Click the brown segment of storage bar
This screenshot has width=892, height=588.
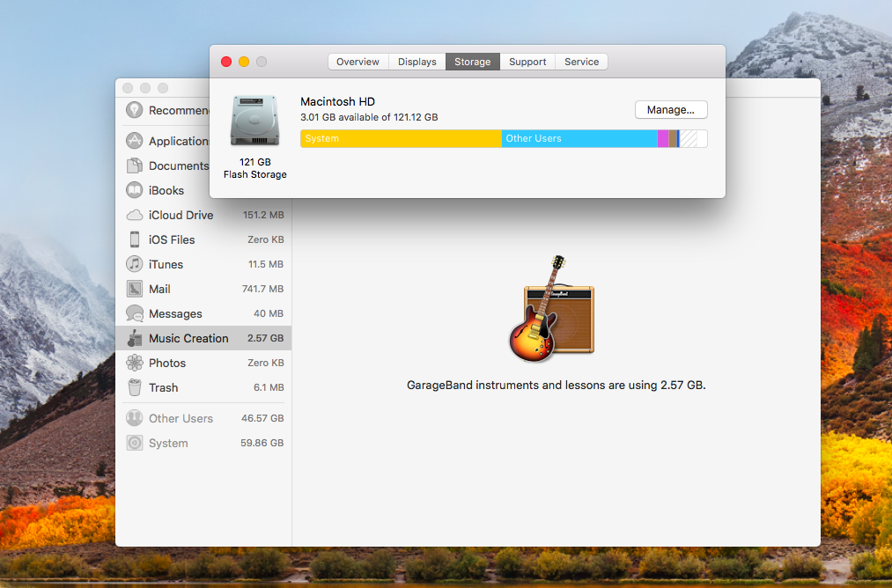[x=673, y=139]
